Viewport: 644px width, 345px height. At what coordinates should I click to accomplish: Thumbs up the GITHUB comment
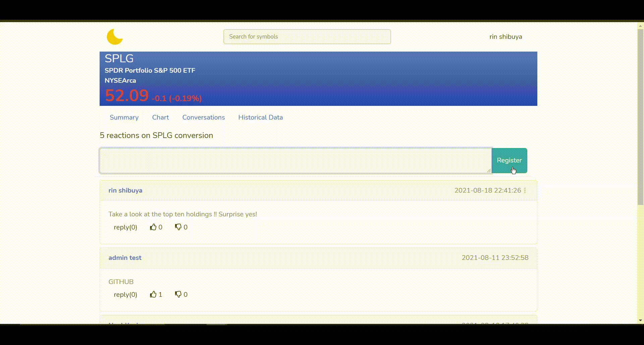pos(153,294)
